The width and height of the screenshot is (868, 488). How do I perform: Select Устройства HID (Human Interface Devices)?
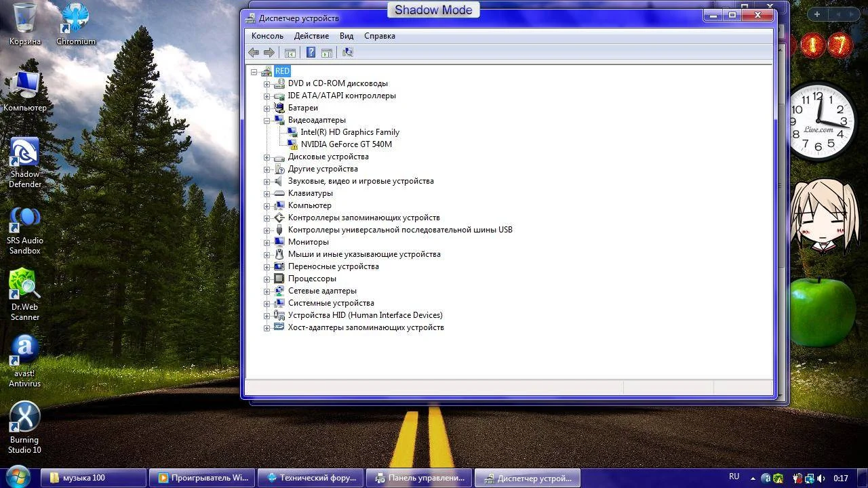[366, 315]
